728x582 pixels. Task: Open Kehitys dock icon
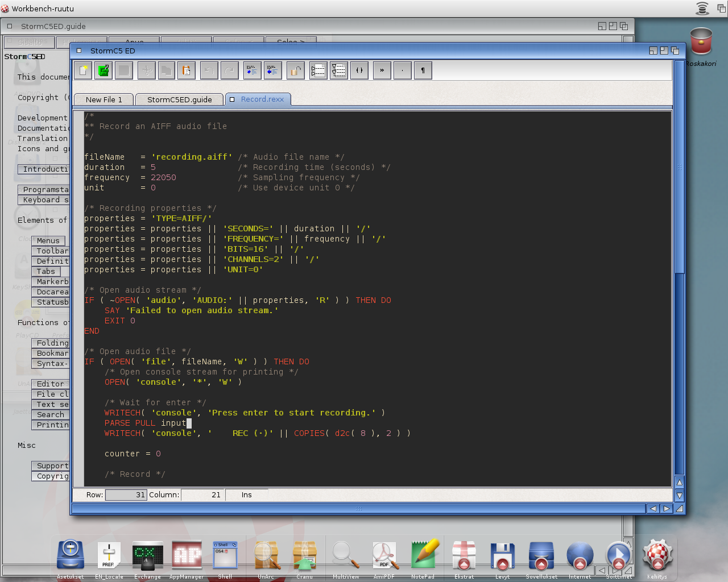tap(657, 555)
